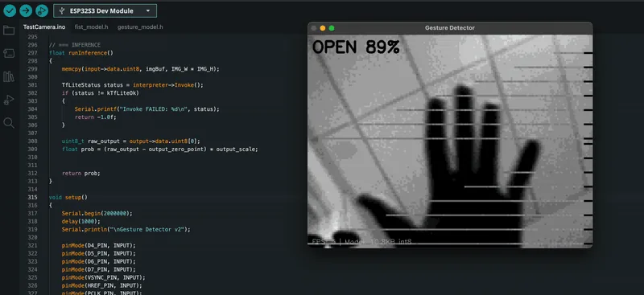Start debugging with the debug play icon
This screenshot has height=295, width=644.
click(42, 10)
